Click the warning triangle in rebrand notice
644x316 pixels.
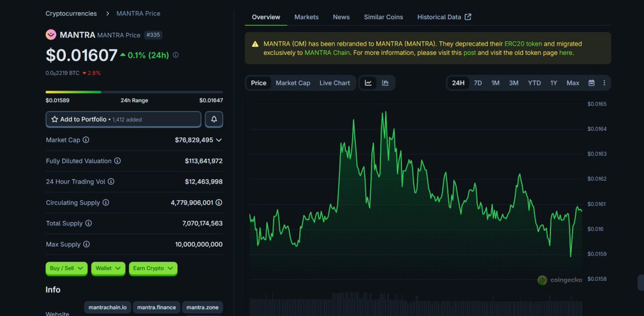pyautogui.click(x=255, y=44)
